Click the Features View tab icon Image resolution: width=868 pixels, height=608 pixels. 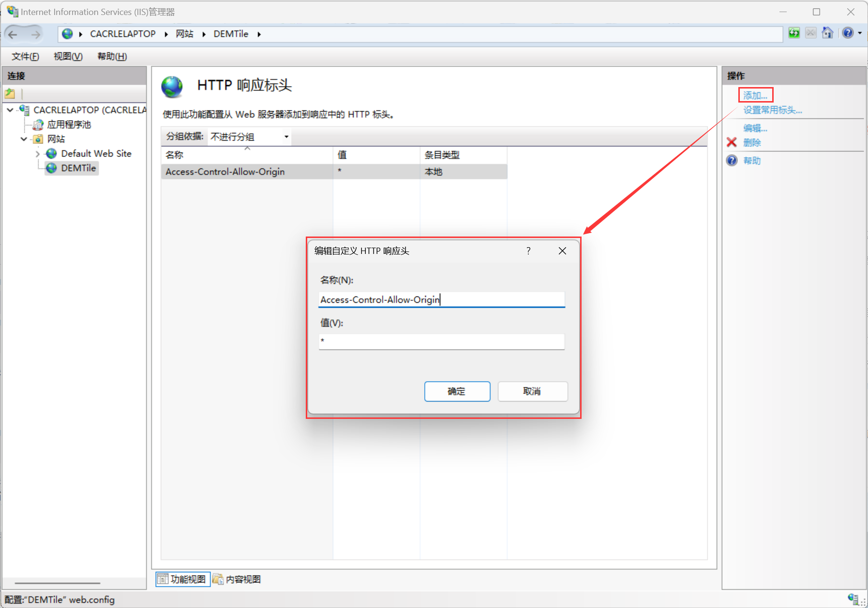pos(163,579)
